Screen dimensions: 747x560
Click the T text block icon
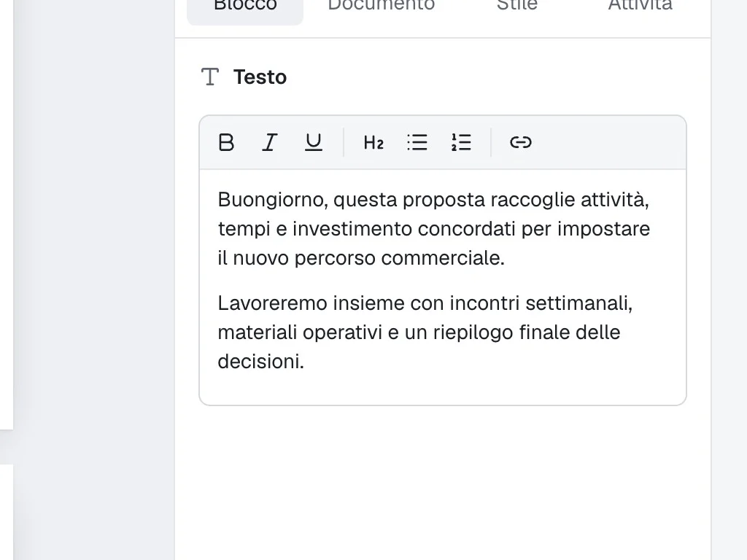[x=210, y=77]
